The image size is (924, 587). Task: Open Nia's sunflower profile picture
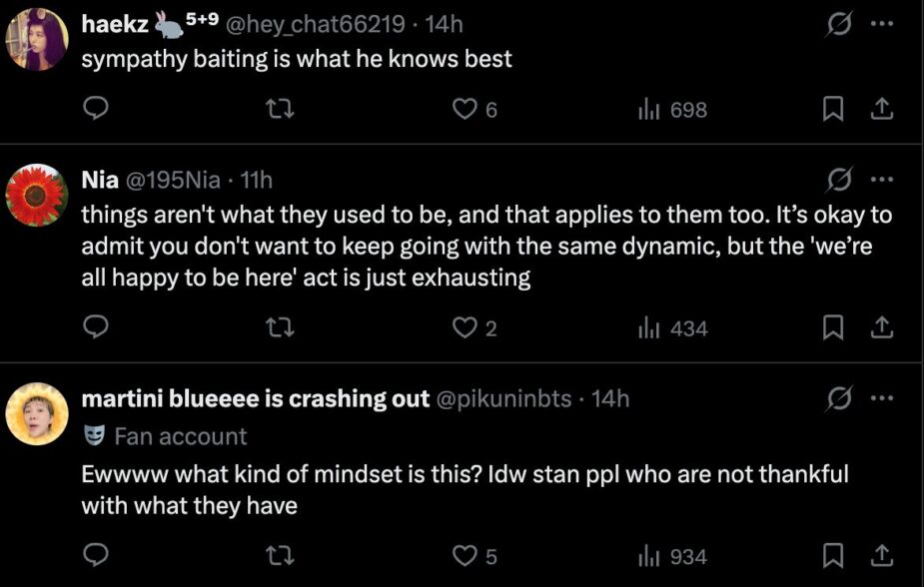tap(37, 195)
